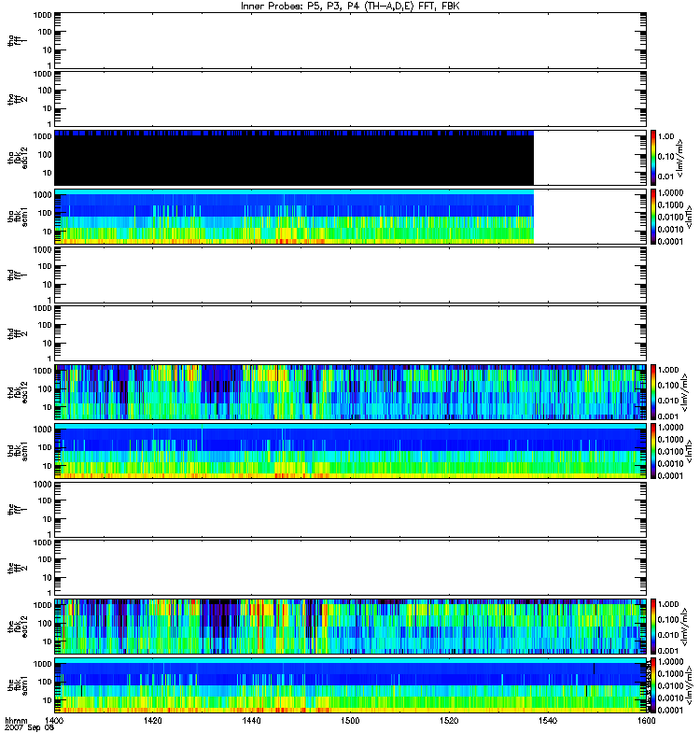This screenshot has height=747, width=700.
Task: Click the "<|mV/m|>" unit on tha edc12 color bar
Action: 679,158
